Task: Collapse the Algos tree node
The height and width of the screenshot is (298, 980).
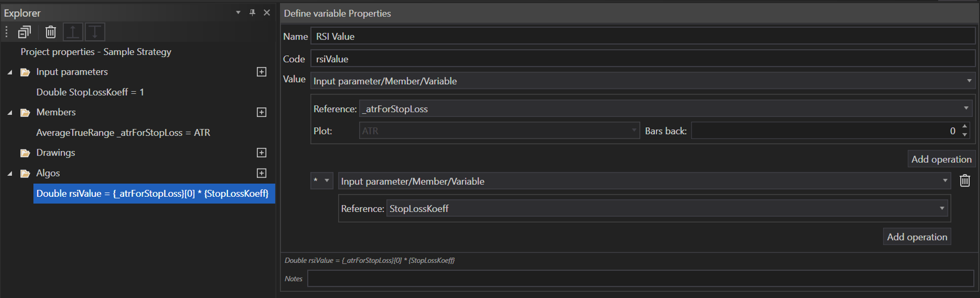Action: coord(10,174)
